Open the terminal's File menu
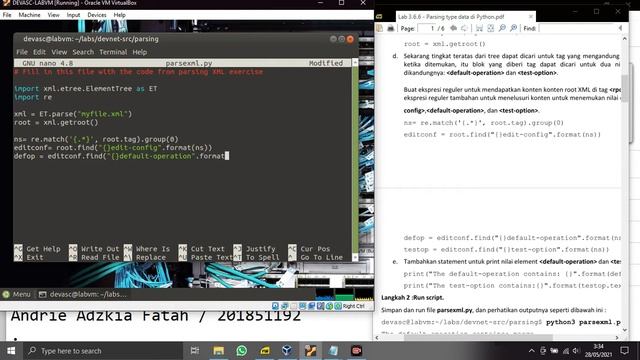The image size is (640, 360). point(22,52)
